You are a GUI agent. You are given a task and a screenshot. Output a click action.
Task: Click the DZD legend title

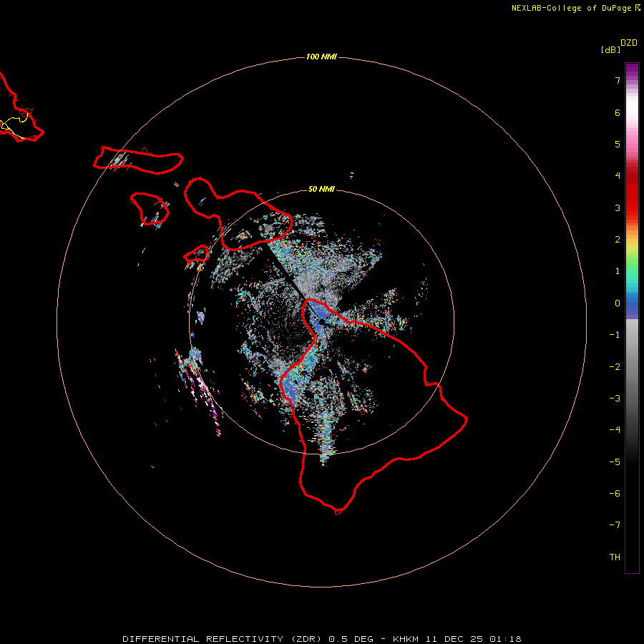(x=629, y=43)
